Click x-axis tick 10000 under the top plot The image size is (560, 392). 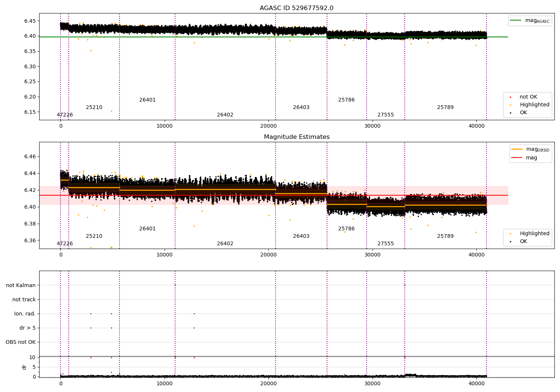point(165,126)
